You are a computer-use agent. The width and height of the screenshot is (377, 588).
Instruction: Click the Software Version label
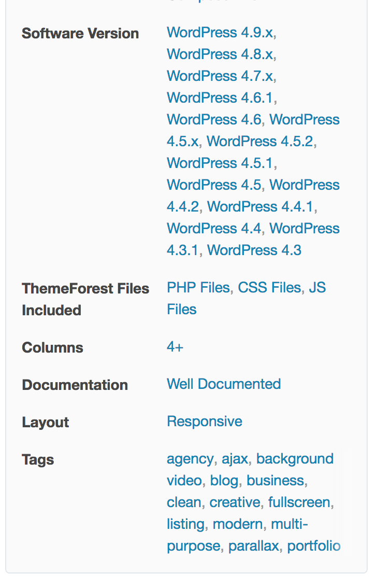point(80,34)
